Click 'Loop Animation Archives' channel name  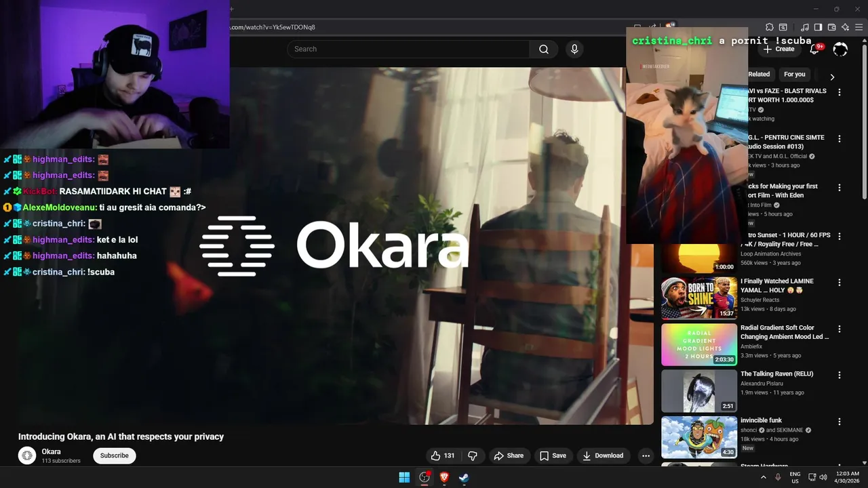[x=770, y=253]
